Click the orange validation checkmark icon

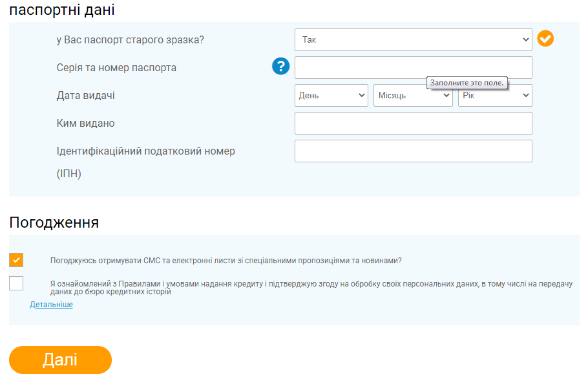pyautogui.click(x=545, y=39)
